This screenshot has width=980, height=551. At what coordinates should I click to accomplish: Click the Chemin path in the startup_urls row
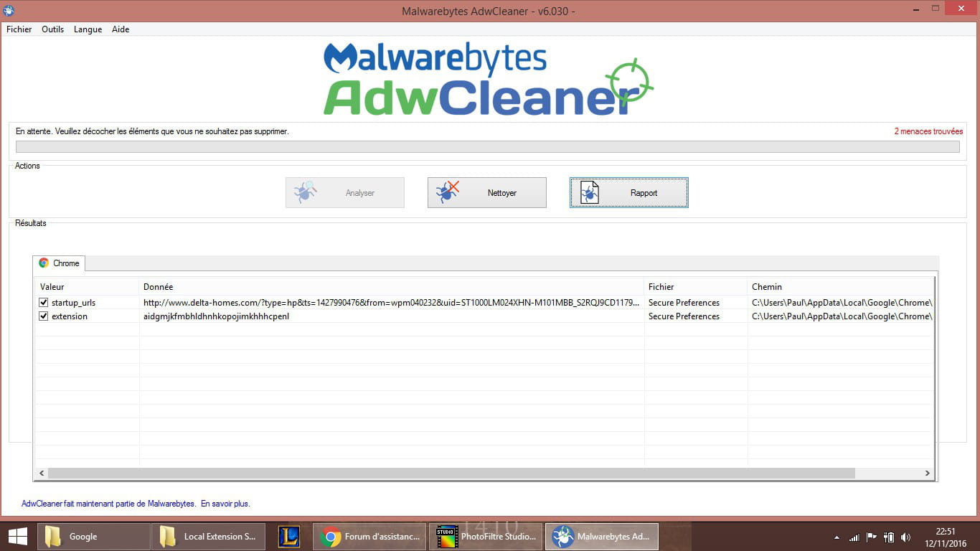tap(842, 303)
